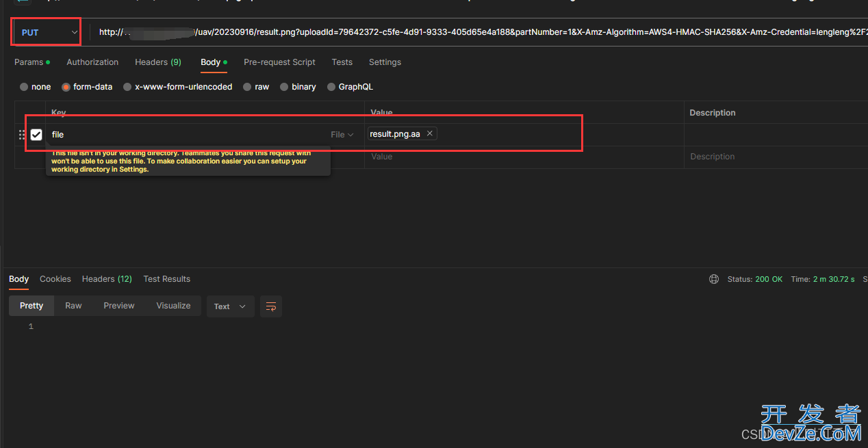Select x-www-form-urlencoded body type

coord(177,87)
